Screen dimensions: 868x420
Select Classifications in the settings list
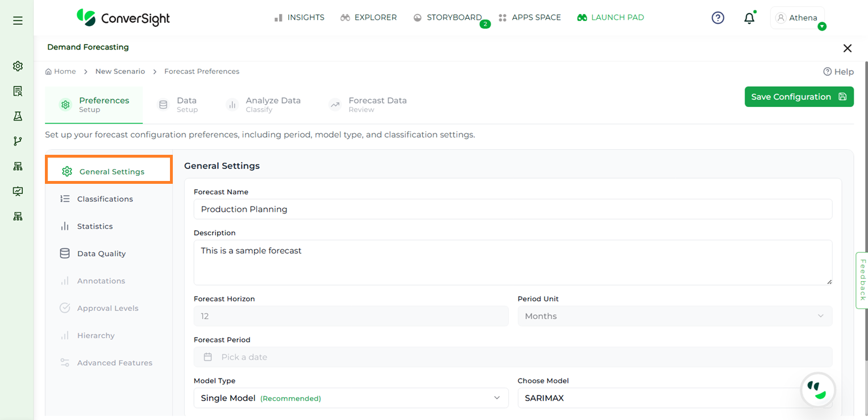pyautogui.click(x=105, y=199)
